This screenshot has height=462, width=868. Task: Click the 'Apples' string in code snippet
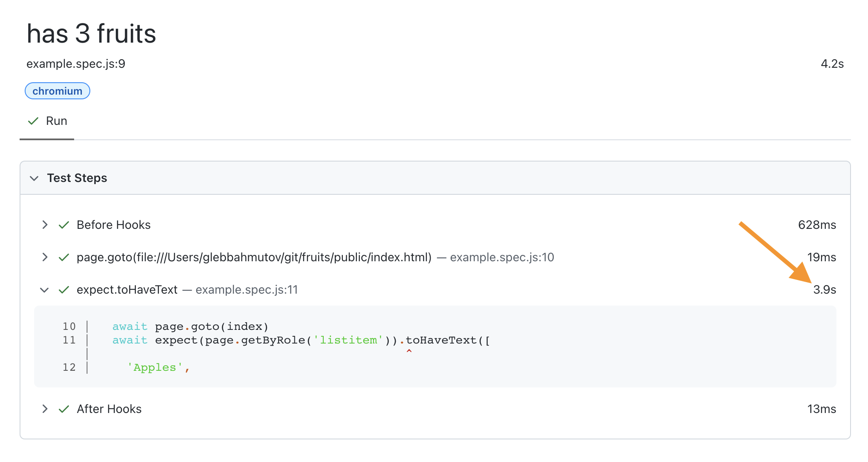(155, 367)
